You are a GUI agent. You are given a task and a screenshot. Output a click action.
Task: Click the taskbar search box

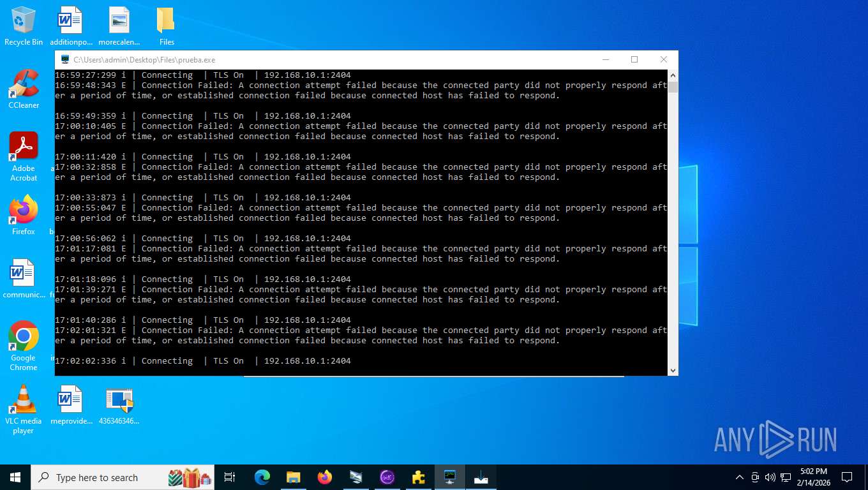[123, 477]
